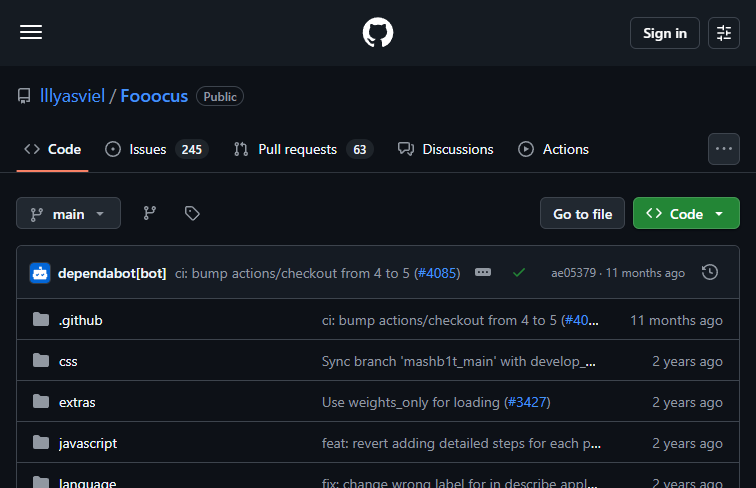Click the Pull requests count badge 63
756x488 pixels.
pyautogui.click(x=360, y=149)
